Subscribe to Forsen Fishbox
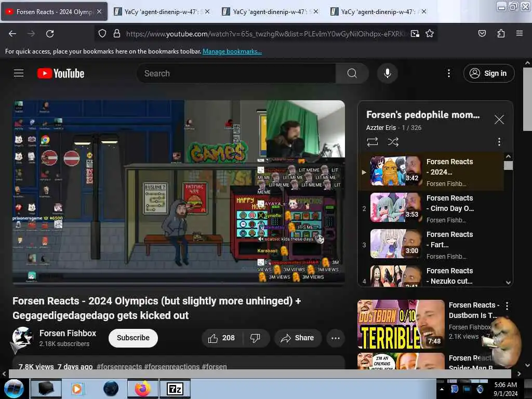This screenshot has height=399, width=532. 133,338
